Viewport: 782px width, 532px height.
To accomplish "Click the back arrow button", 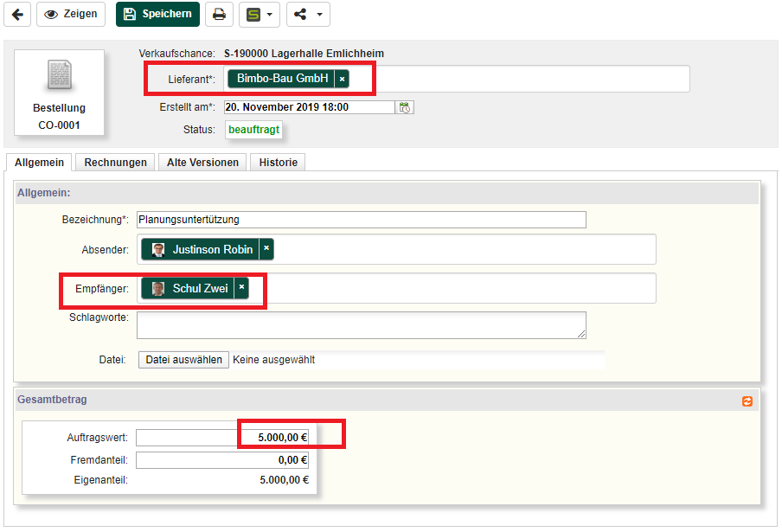I will 17,14.
